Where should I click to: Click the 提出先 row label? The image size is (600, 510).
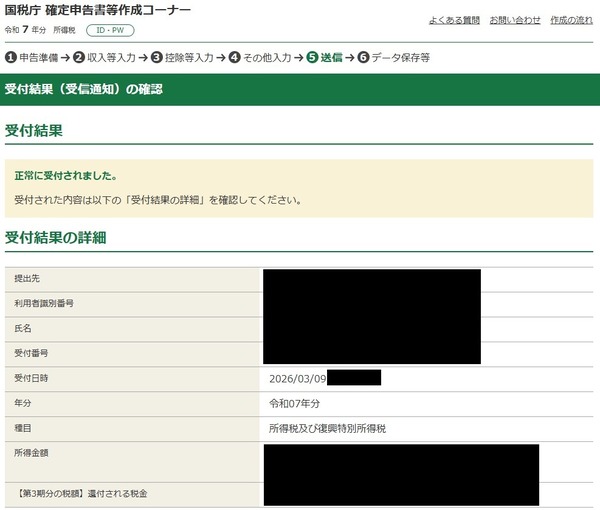(x=27, y=279)
